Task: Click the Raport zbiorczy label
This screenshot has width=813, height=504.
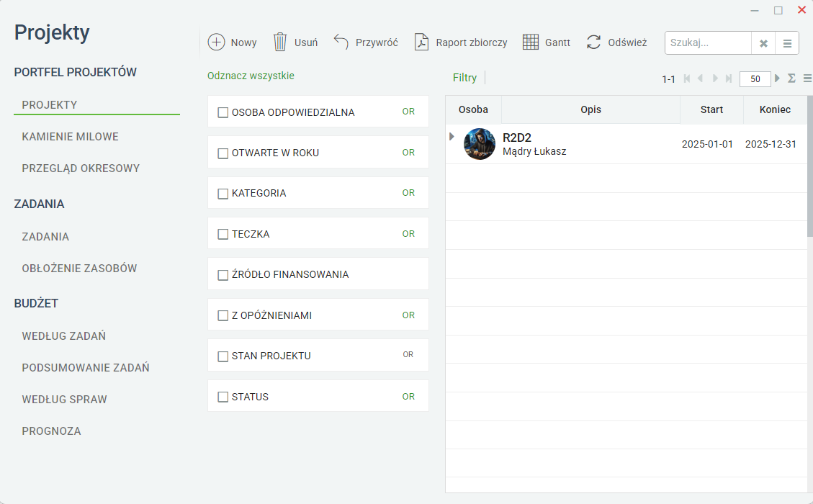Action: tap(472, 42)
